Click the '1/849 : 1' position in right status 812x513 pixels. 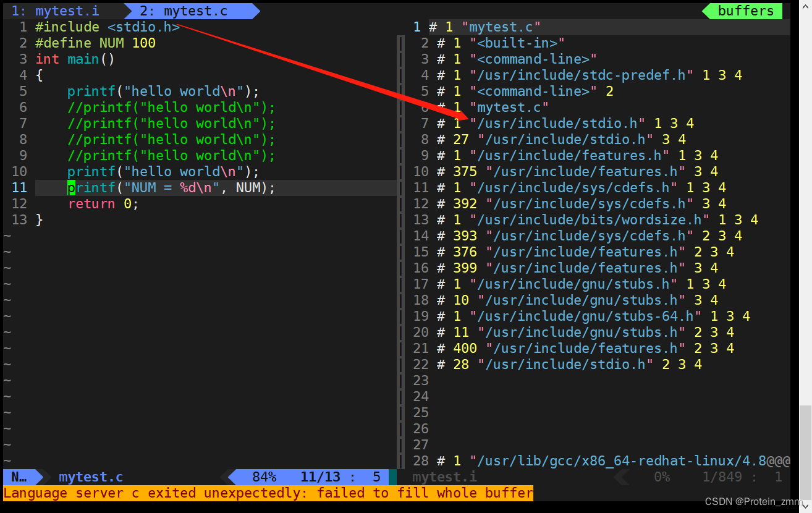[742, 477]
